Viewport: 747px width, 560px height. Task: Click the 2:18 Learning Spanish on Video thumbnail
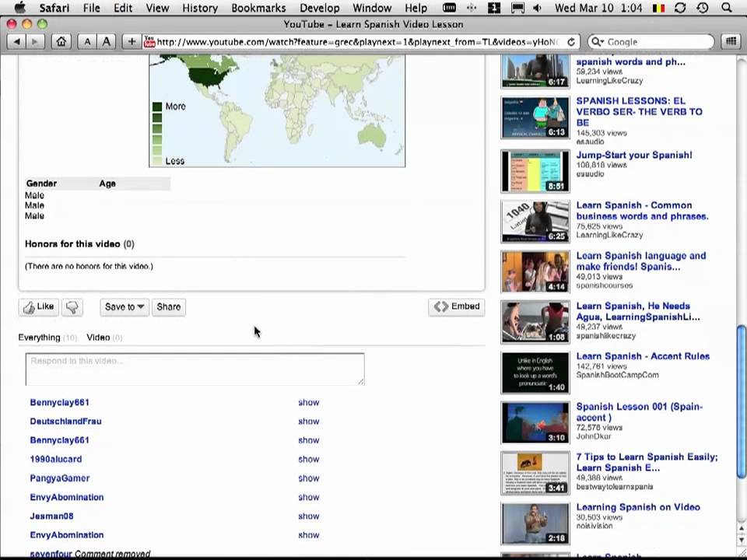pos(535,523)
